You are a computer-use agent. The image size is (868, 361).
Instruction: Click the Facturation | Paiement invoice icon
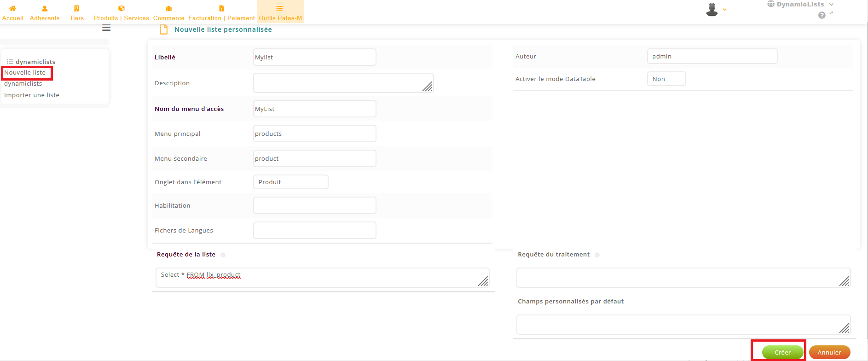pyautogui.click(x=221, y=8)
